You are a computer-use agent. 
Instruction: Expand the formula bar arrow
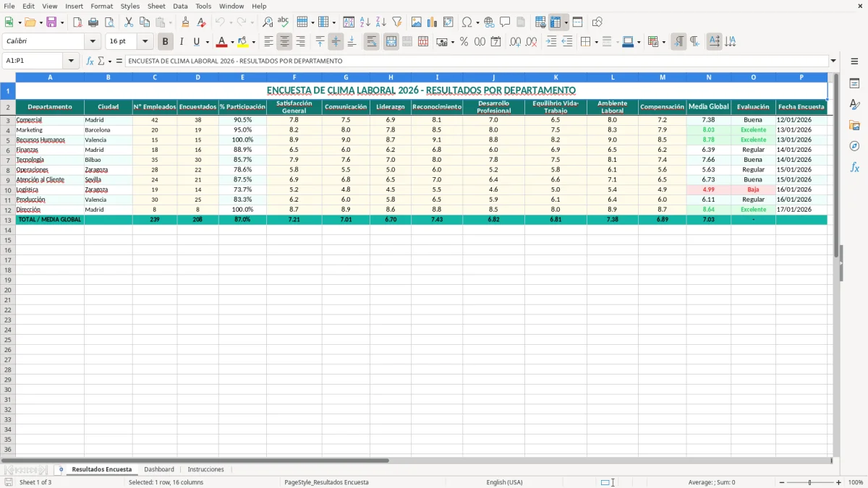coord(834,61)
